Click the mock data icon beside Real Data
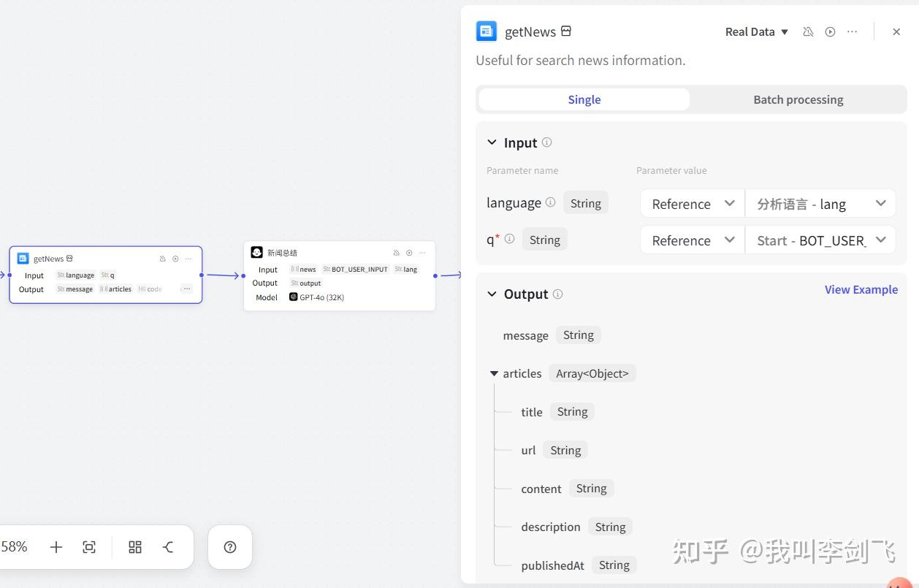919x588 pixels. [x=808, y=32]
